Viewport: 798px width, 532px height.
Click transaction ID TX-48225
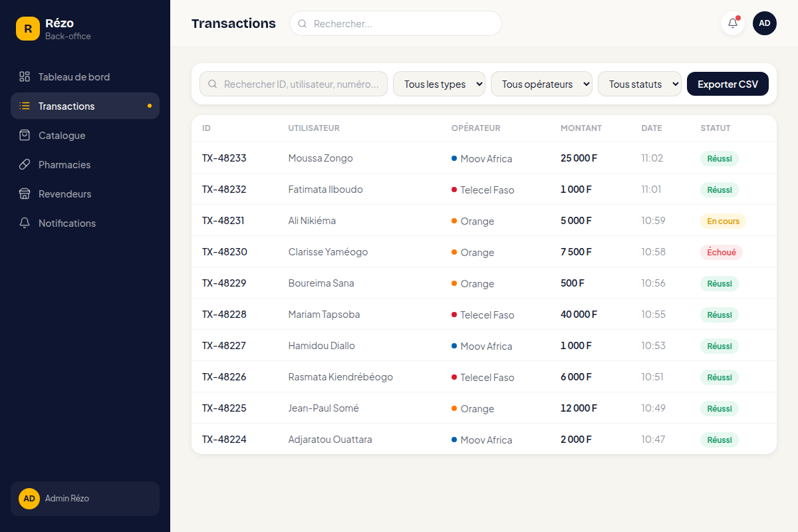pos(224,408)
